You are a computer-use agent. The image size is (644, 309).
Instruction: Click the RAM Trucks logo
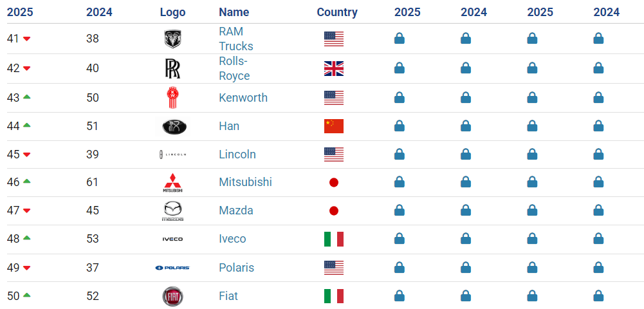172,39
